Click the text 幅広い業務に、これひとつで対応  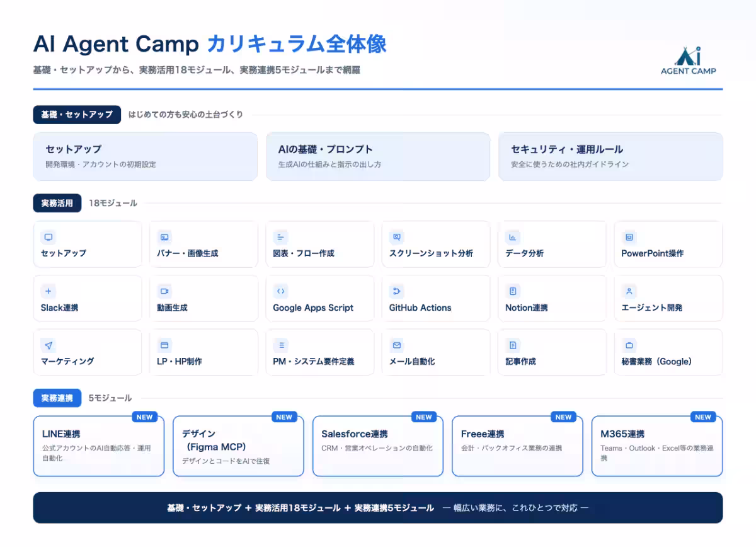point(515,508)
